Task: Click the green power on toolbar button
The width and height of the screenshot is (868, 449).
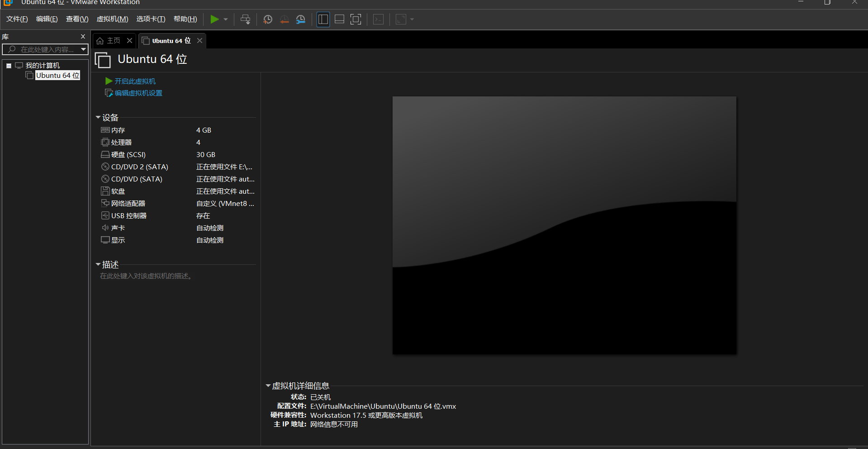Action: pos(214,19)
